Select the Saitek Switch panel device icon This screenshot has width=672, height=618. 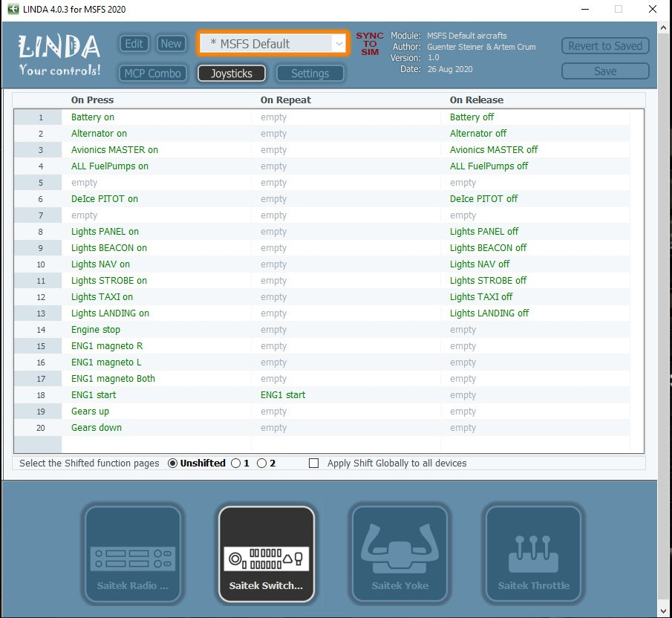[x=266, y=553]
